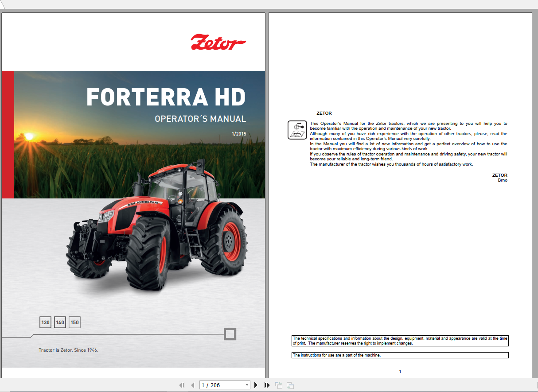
Task: Go to the next page
Action: point(256,385)
